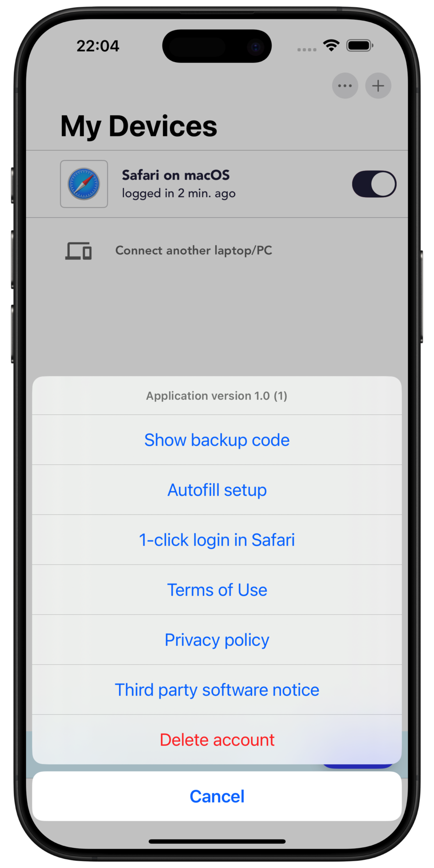This screenshot has height=868, width=434.
Task: Tap the three-dot more options icon
Action: click(x=345, y=85)
